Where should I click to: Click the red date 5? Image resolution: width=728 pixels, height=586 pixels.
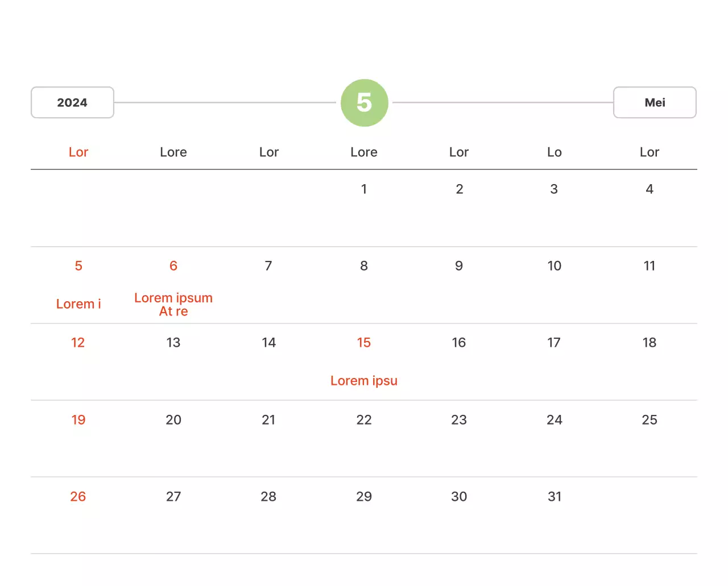point(78,266)
